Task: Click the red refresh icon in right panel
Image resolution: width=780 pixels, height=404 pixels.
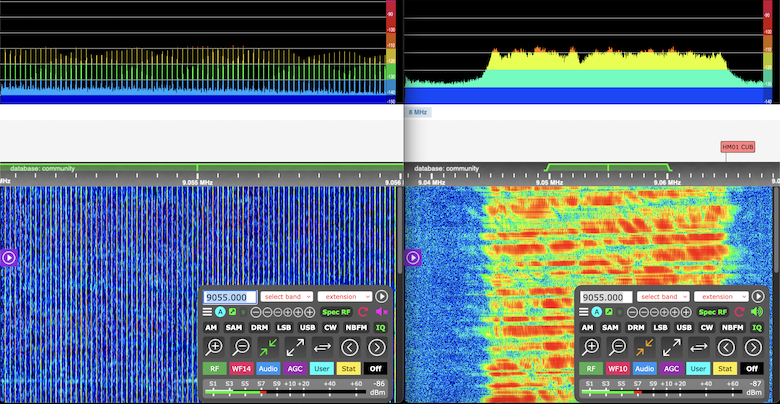Action: 740,312
